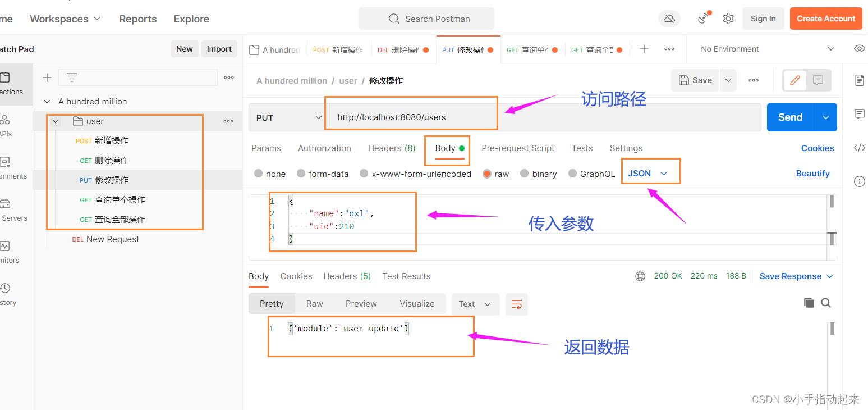
Task: Click the search magnifier in Search Postman
Action: tap(394, 19)
